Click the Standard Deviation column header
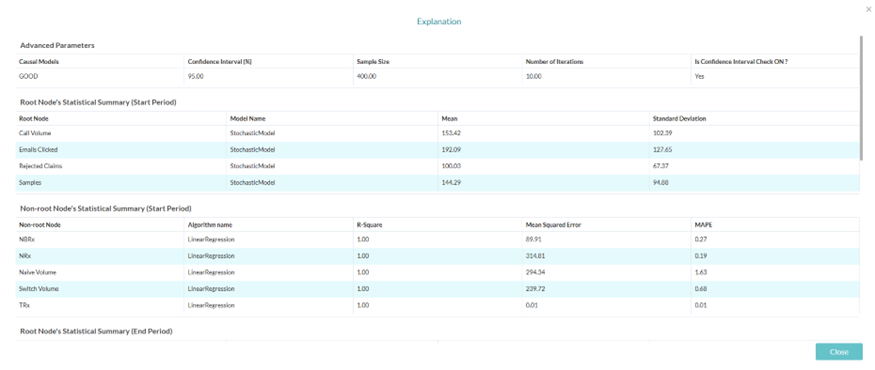The height and width of the screenshot is (370, 875). (x=679, y=118)
